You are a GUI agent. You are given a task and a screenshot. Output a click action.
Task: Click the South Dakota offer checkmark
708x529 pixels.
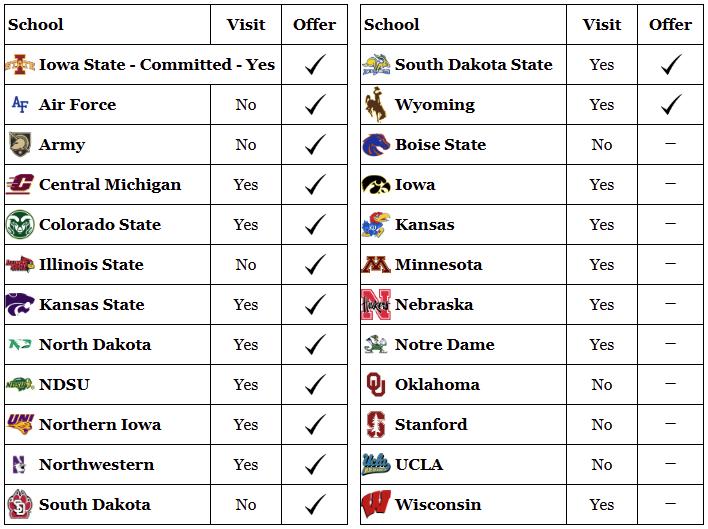click(x=315, y=504)
